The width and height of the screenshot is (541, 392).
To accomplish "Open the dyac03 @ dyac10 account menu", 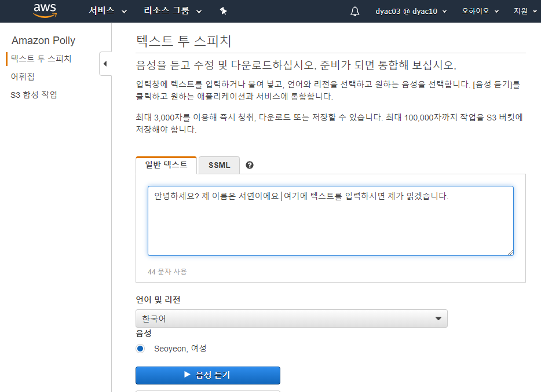I will point(411,12).
